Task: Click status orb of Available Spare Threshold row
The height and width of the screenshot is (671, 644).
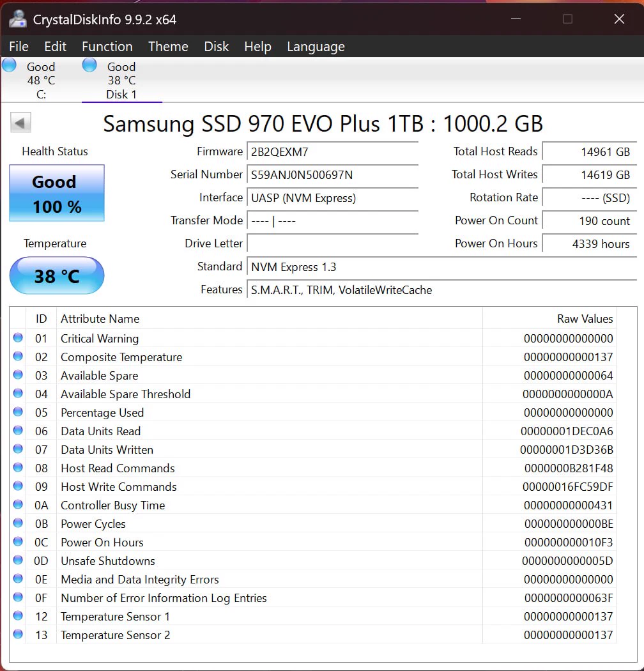Action: click(x=18, y=393)
